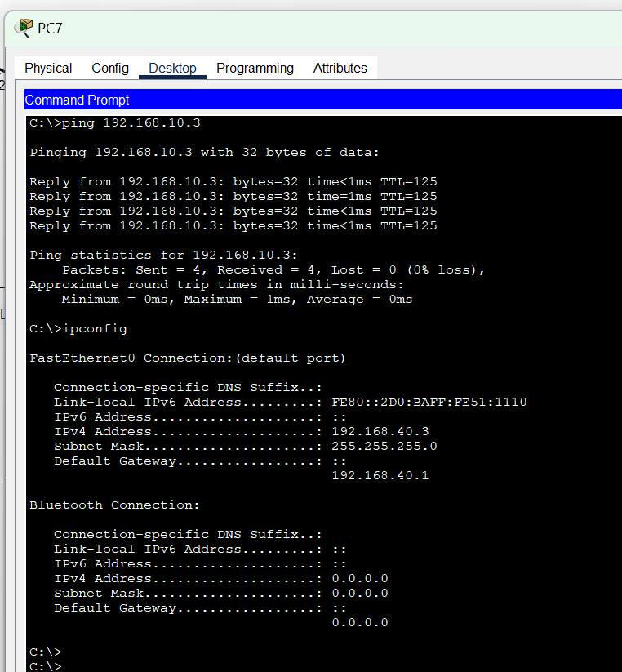
Task: Click 'Bluetooth Connection:' heading
Action: tap(114, 505)
